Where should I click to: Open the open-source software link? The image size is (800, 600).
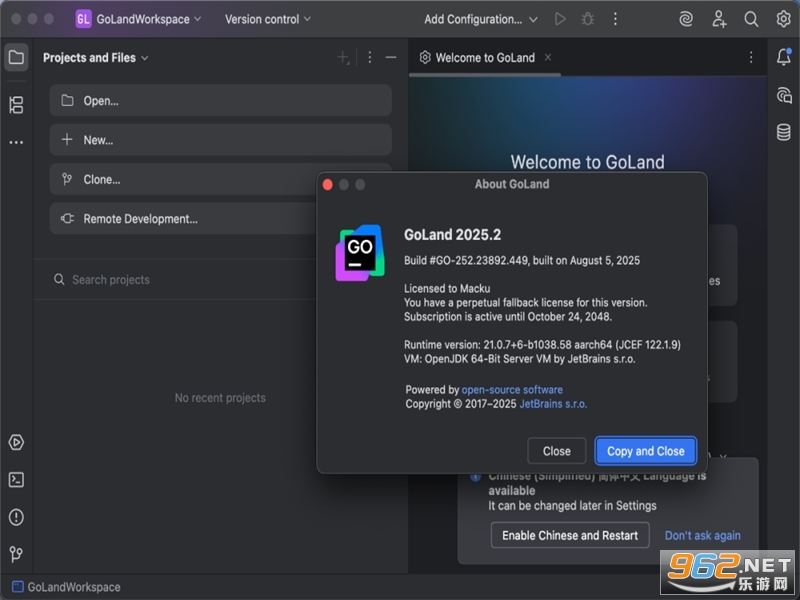[512, 390]
